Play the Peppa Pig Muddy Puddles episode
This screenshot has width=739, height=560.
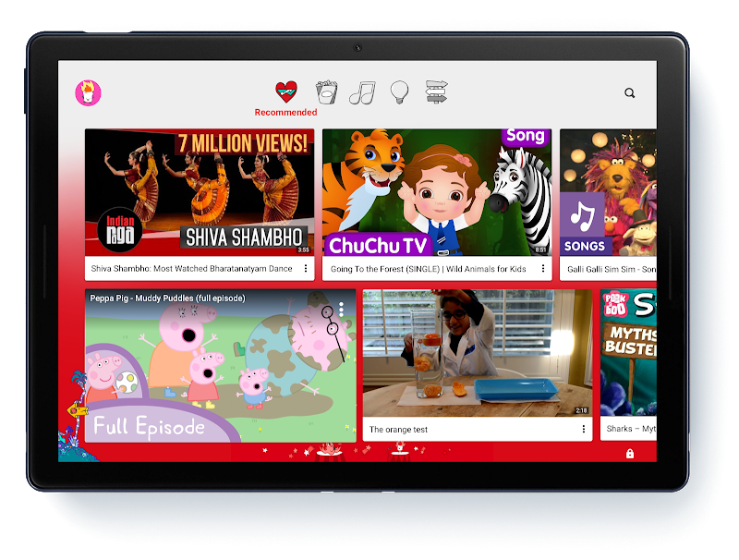click(x=221, y=366)
